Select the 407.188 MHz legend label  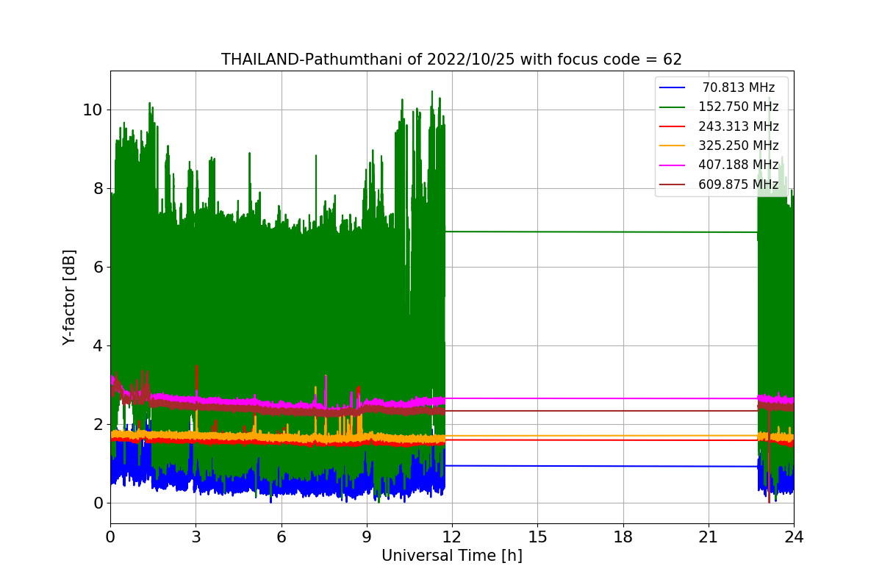(x=739, y=165)
